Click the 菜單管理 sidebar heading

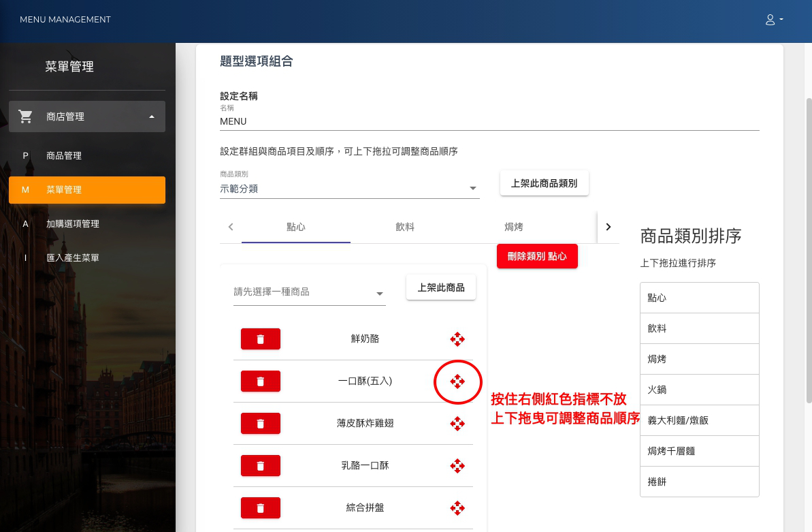pyautogui.click(x=69, y=66)
